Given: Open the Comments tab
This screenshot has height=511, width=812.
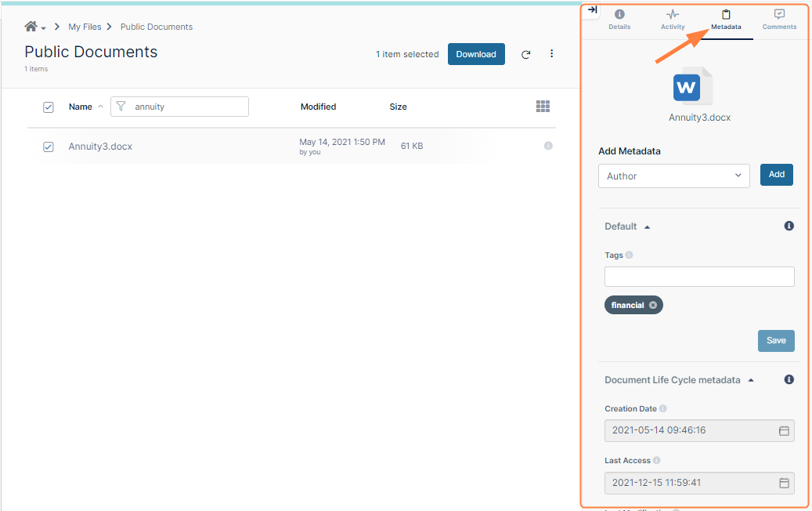Looking at the screenshot, I should pos(778,20).
